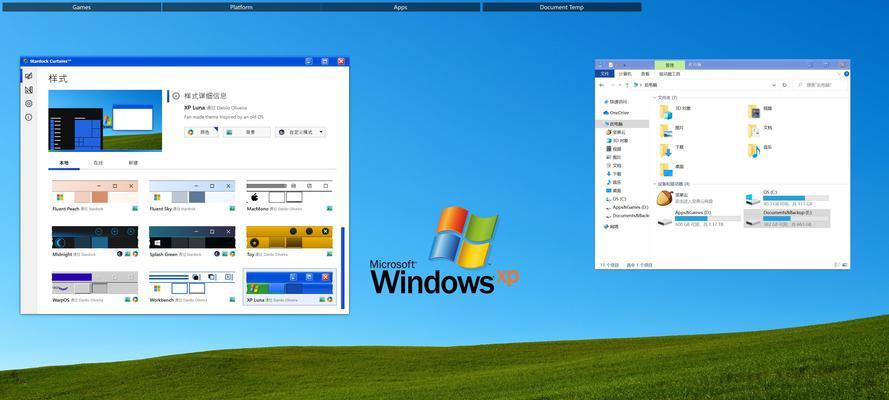Image resolution: width=889 pixels, height=400 pixels.
Task: Open the edit-style icon in Curtains sidebar
Action: coord(28,90)
